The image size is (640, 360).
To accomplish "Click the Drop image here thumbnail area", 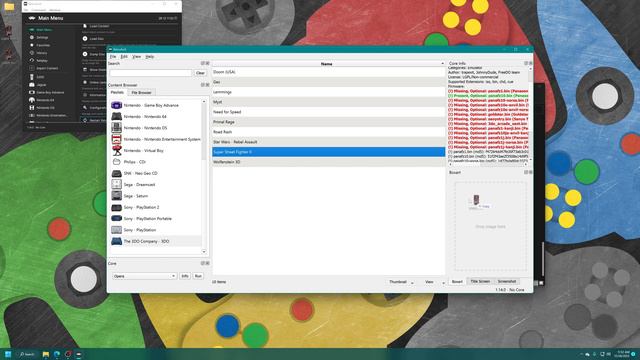I will coord(490,227).
